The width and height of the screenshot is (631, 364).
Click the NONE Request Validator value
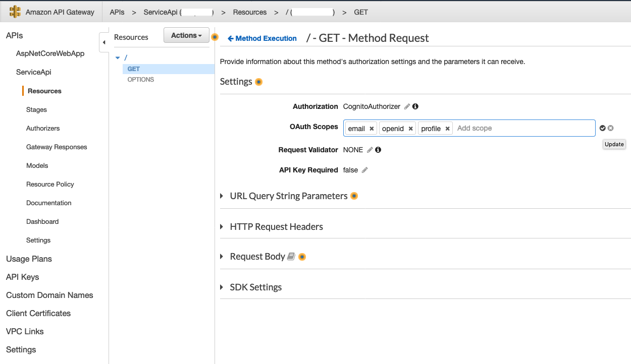point(353,150)
